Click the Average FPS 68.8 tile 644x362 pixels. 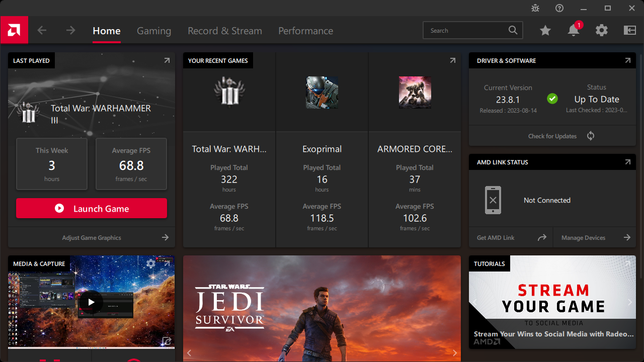pyautogui.click(x=131, y=164)
